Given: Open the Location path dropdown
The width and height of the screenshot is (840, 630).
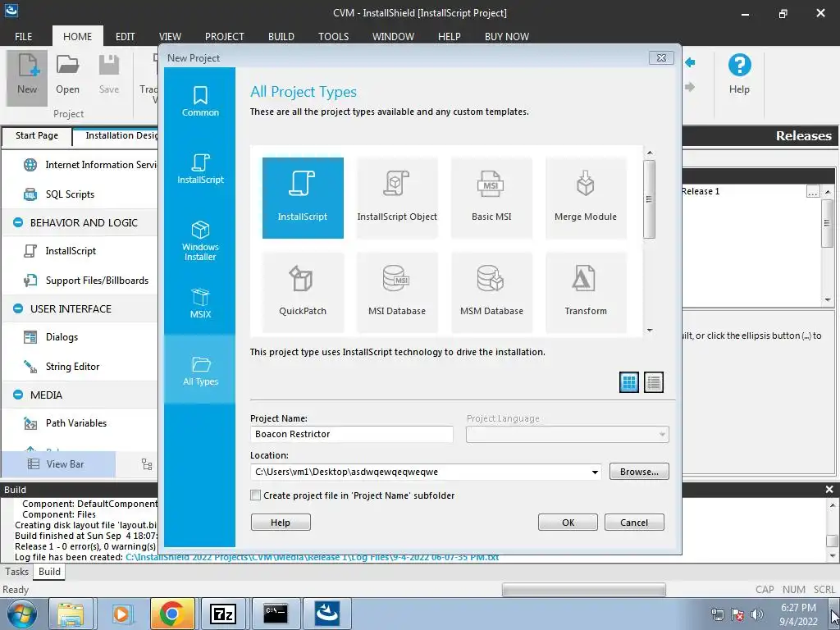Looking at the screenshot, I should (595, 472).
